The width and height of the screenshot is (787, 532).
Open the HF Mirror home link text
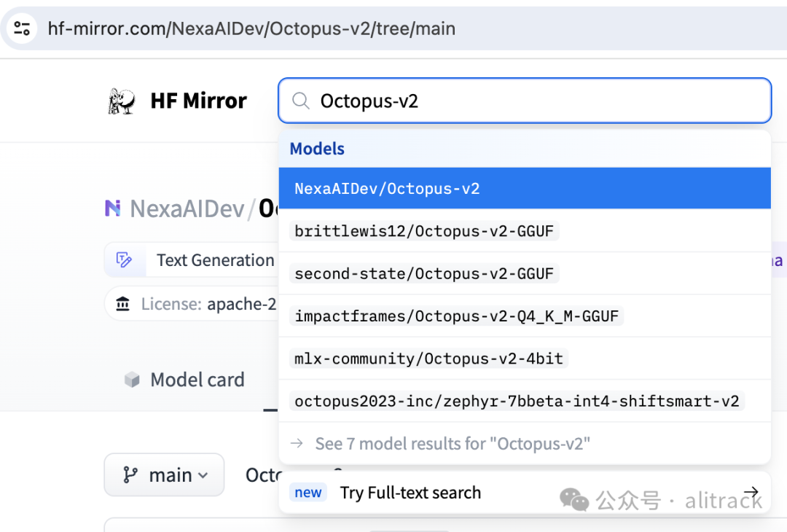tap(199, 101)
